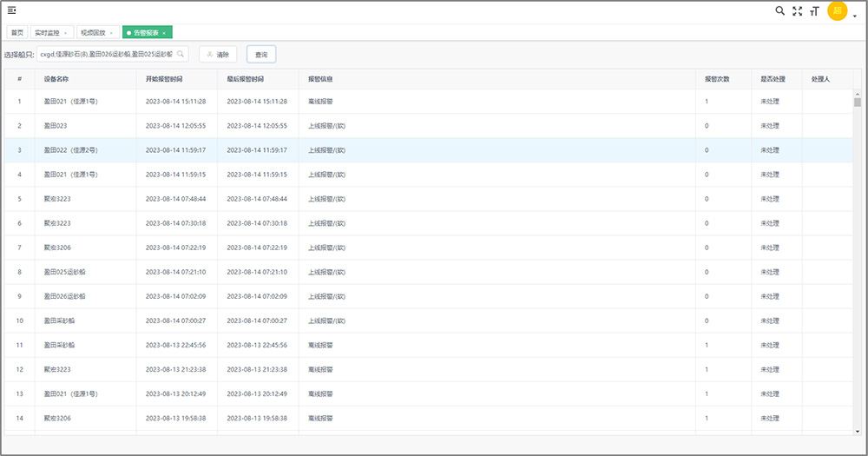Select the row for 盈田023
868x456 pixels.
[56, 126]
